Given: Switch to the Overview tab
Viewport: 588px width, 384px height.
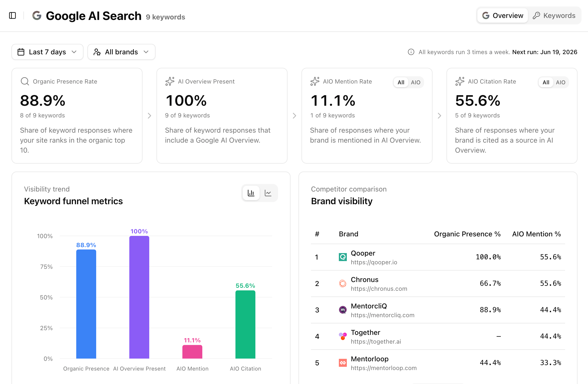Looking at the screenshot, I should [x=503, y=15].
